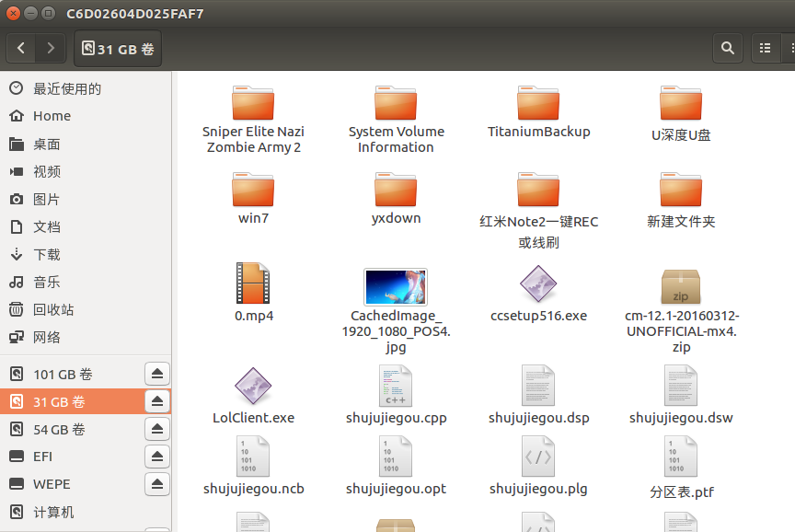
Task: Select 文档 in the sidebar
Action: (x=86, y=226)
